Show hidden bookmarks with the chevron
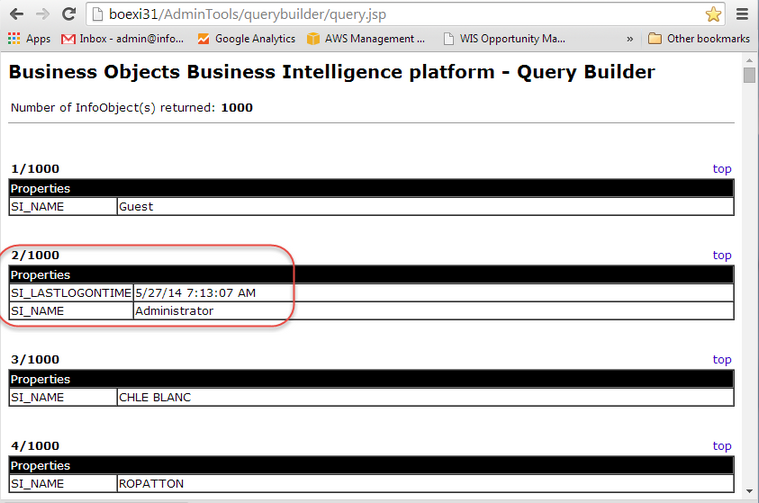The image size is (759, 503). (629, 39)
